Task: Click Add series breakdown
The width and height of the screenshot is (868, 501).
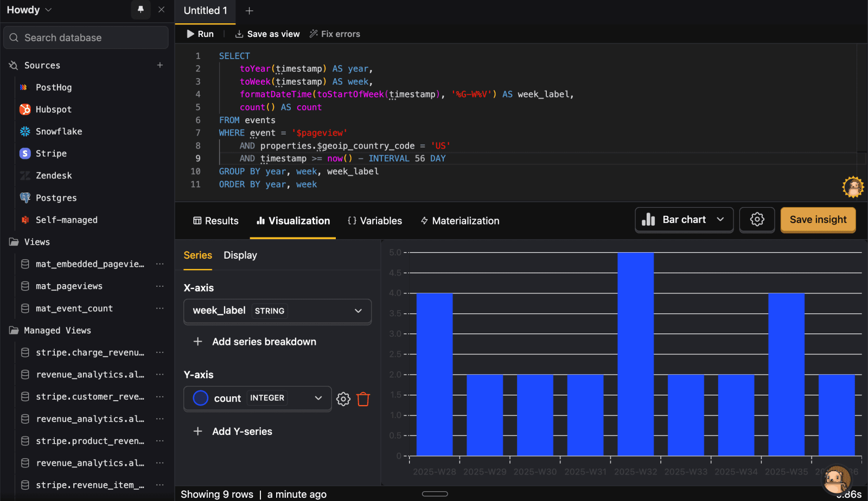Action: tap(255, 342)
